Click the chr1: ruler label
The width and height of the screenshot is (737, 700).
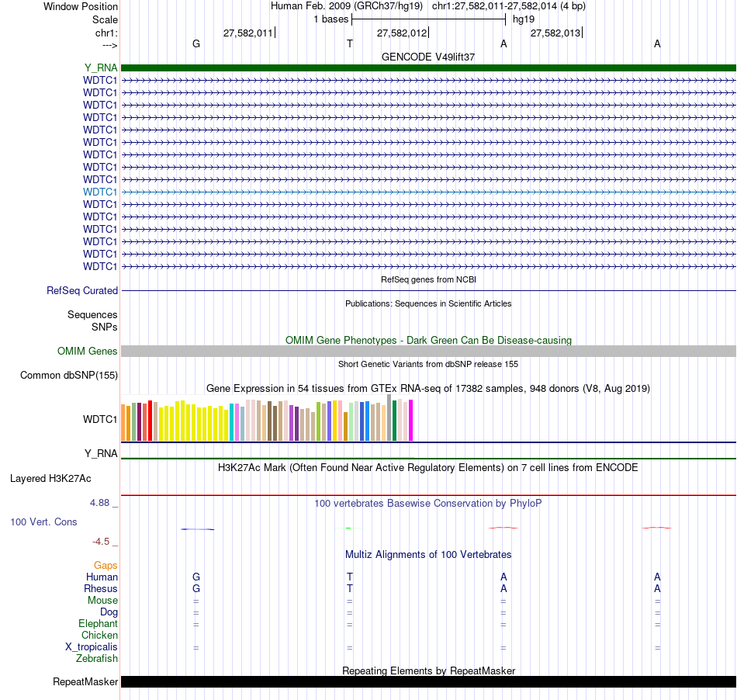106,33
